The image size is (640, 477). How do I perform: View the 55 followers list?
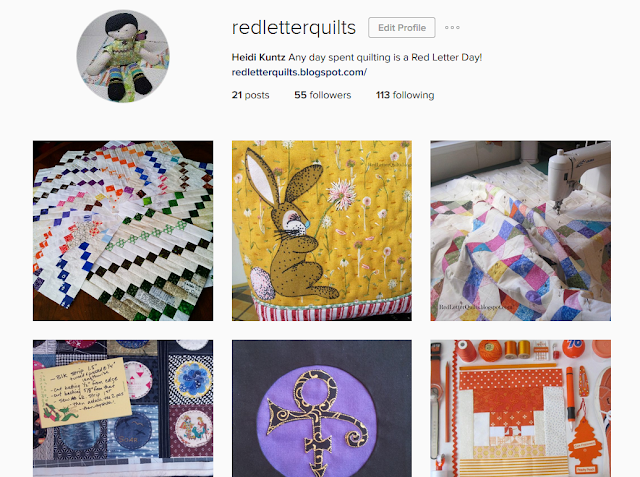click(x=322, y=95)
